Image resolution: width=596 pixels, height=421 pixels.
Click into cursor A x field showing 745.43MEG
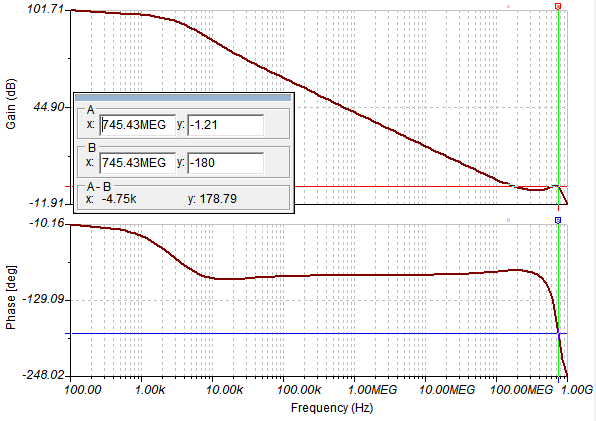click(138, 125)
